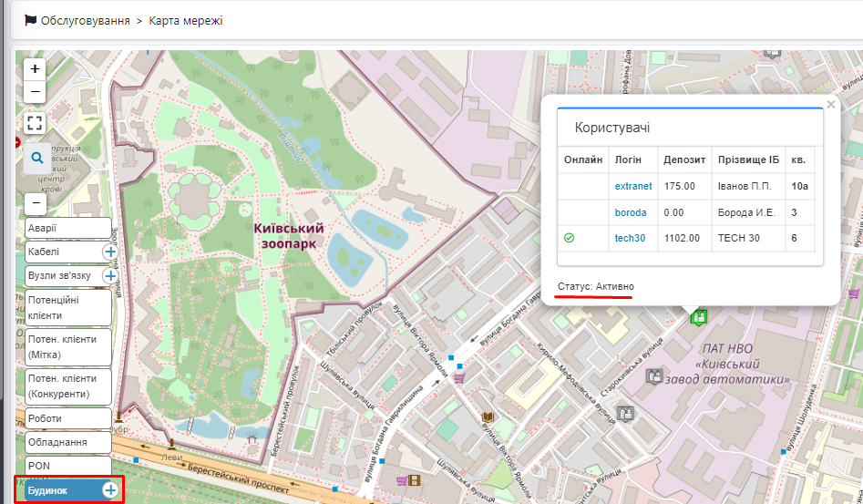863x504 pixels.
Task: Open the map search tool
Action: (x=37, y=158)
